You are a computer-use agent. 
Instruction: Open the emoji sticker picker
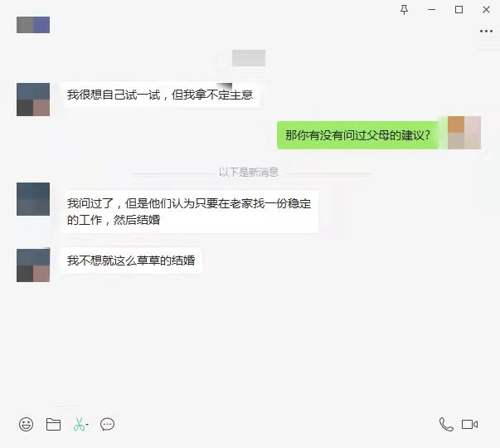[x=26, y=425]
